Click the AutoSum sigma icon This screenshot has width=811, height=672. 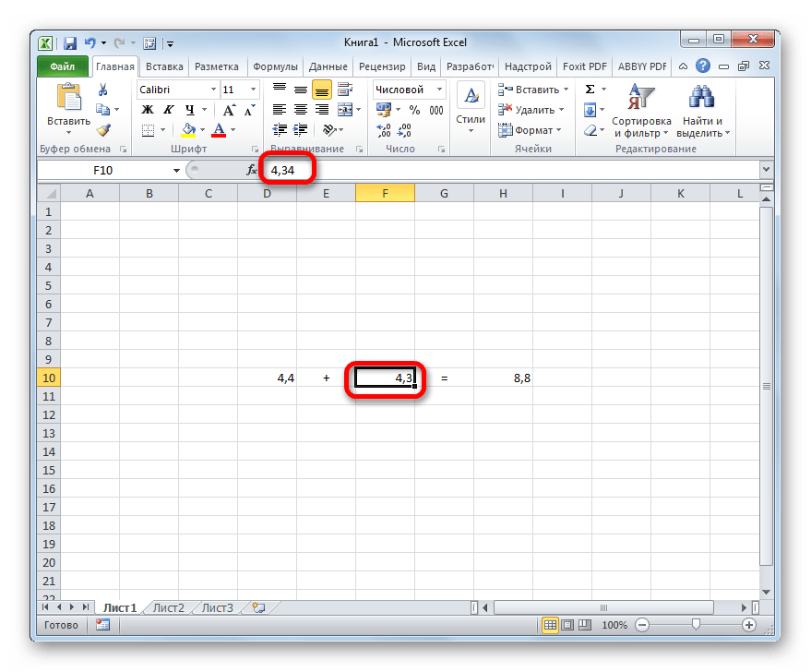coord(590,90)
